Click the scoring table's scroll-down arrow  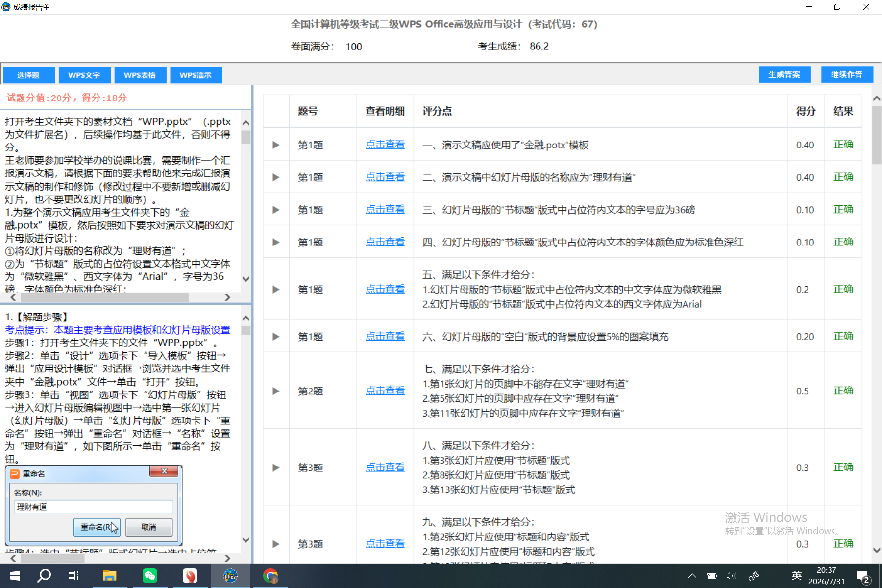coord(877,550)
